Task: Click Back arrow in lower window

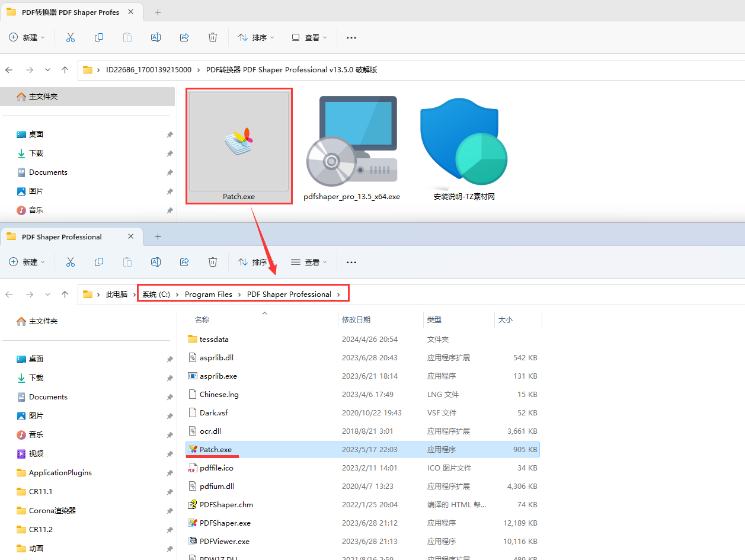Action: coord(9,295)
